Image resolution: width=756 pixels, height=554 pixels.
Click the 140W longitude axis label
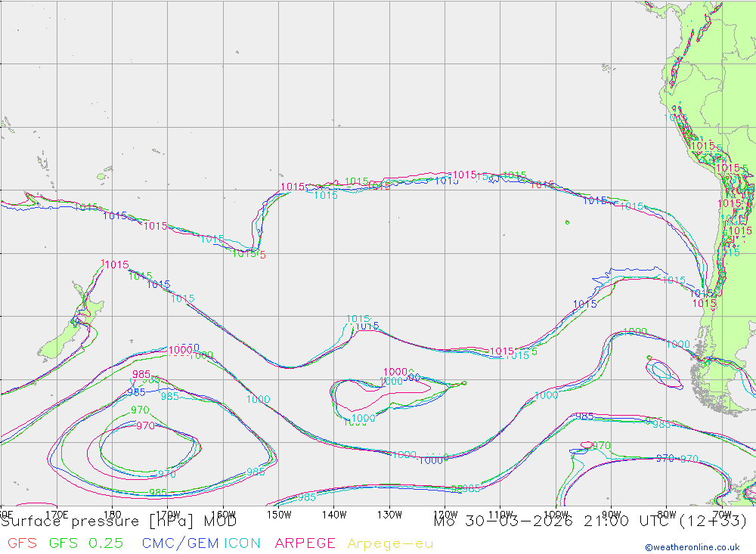click(334, 515)
